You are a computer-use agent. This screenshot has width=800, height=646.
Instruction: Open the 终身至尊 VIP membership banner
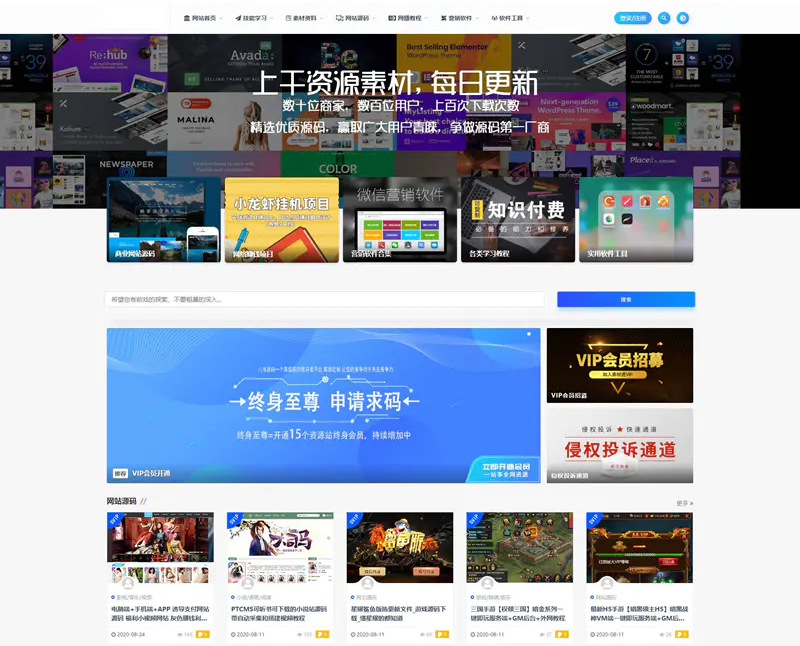(x=323, y=405)
